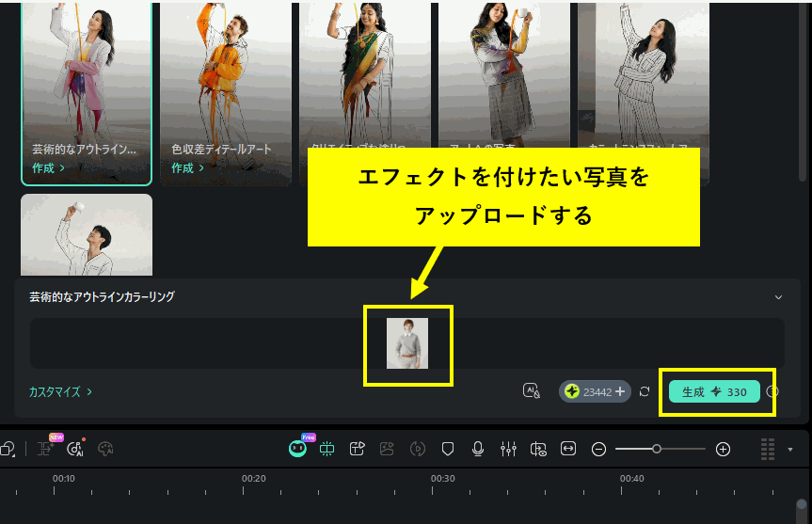Select the sari woman template thumbnail

tap(365, 75)
